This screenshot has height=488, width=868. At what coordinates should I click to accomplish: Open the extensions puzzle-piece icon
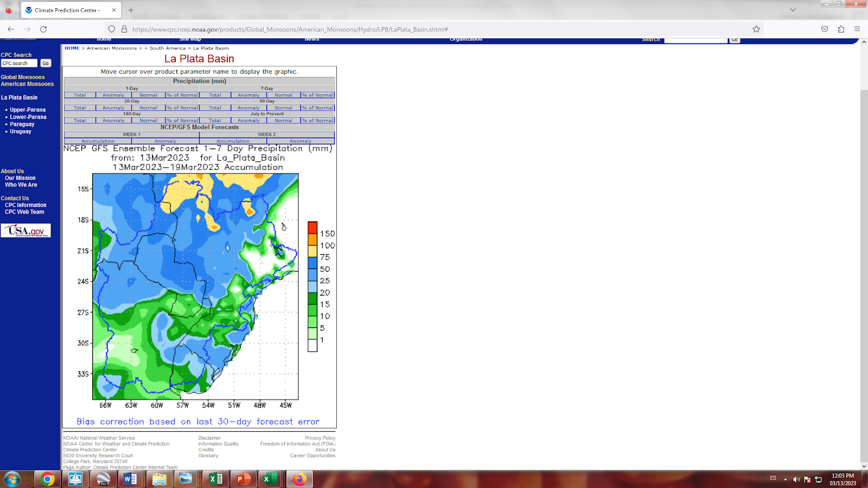pyautogui.click(x=841, y=29)
